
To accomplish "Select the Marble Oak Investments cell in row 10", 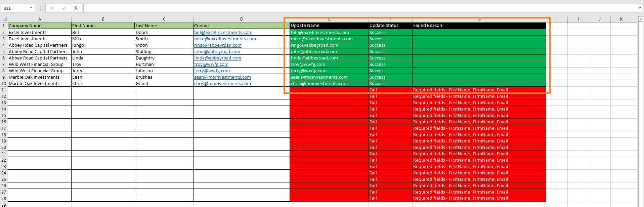I will 40,83.
